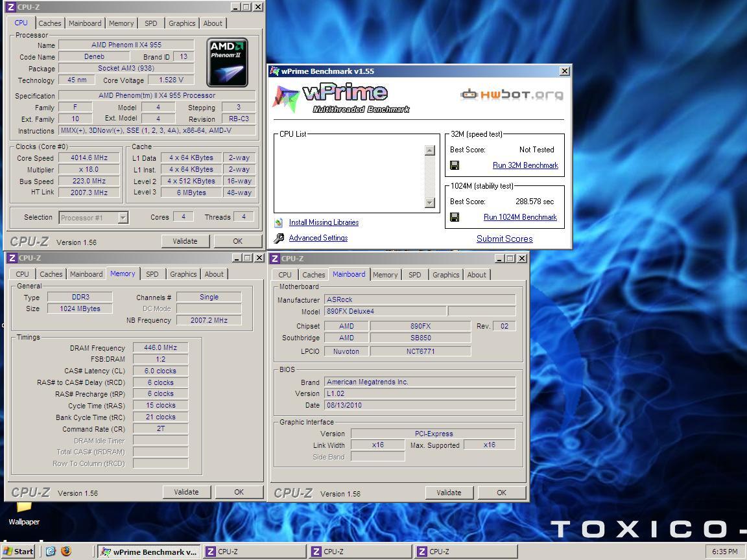Open Graphics tab in top CPU-Z window
The width and height of the screenshot is (747, 560).
coord(182,23)
